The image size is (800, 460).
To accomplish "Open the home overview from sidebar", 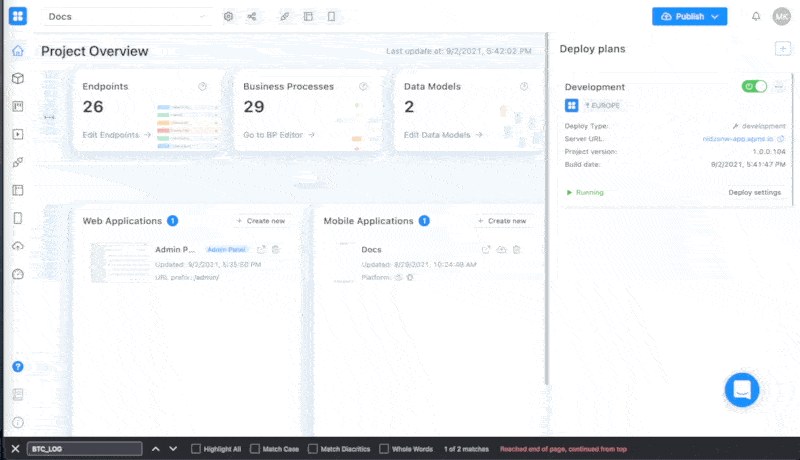I will tap(17, 51).
